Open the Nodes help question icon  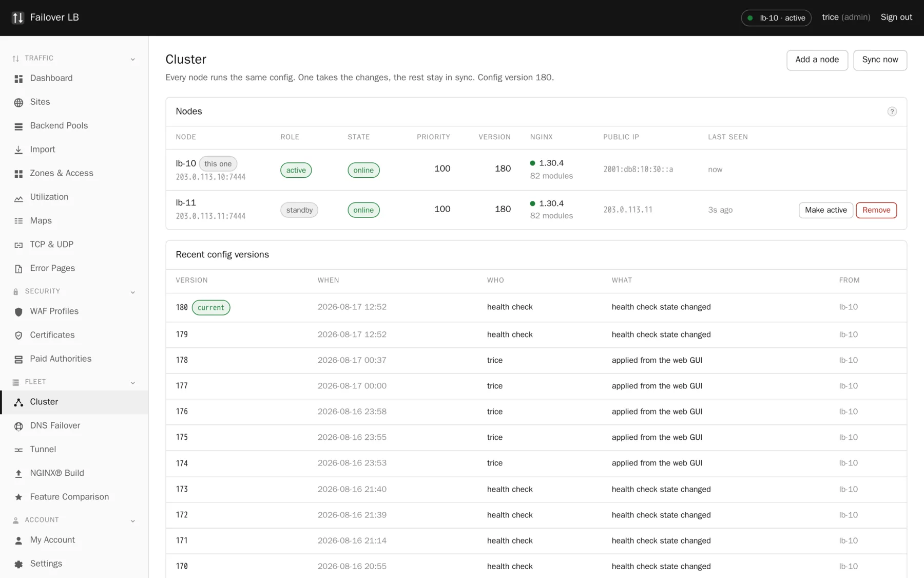tap(892, 111)
